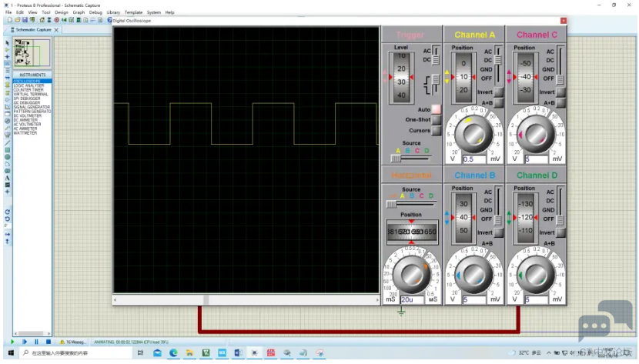Select SIGNAL GENERATOR instrument

[x=32, y=107]
